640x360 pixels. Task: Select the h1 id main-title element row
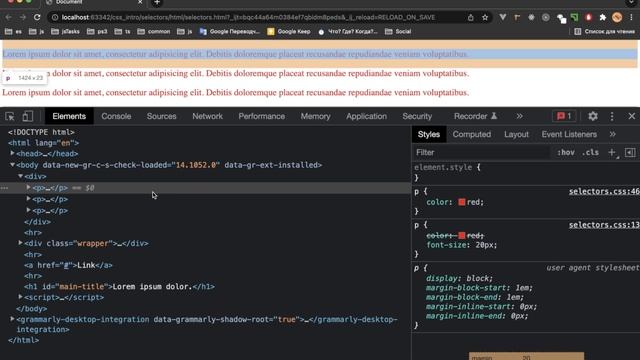click(205, 287)
